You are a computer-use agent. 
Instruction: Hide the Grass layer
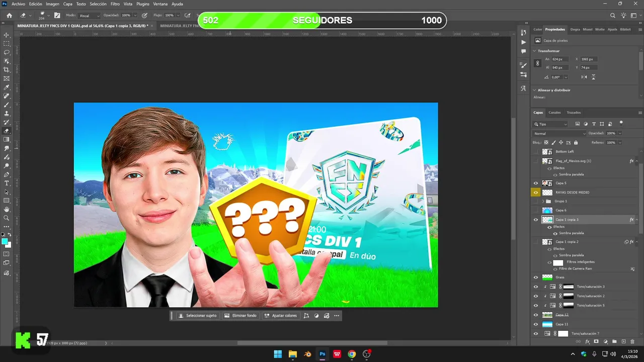[x=536, y=277]
